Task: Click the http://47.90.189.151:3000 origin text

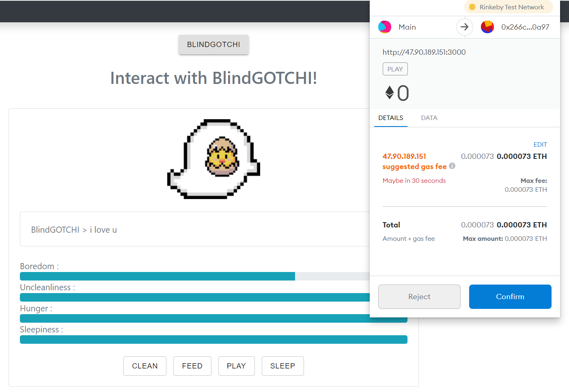Action: (424, 52)
